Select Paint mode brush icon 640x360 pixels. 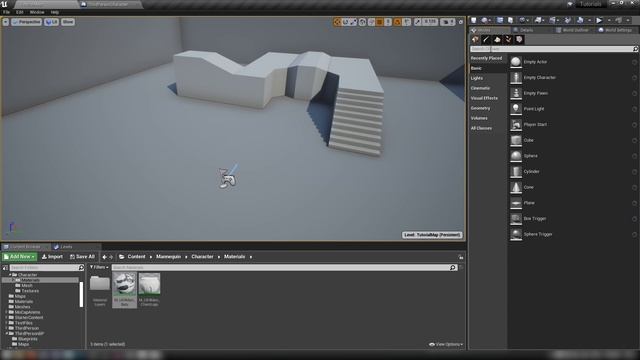[486, 40]
